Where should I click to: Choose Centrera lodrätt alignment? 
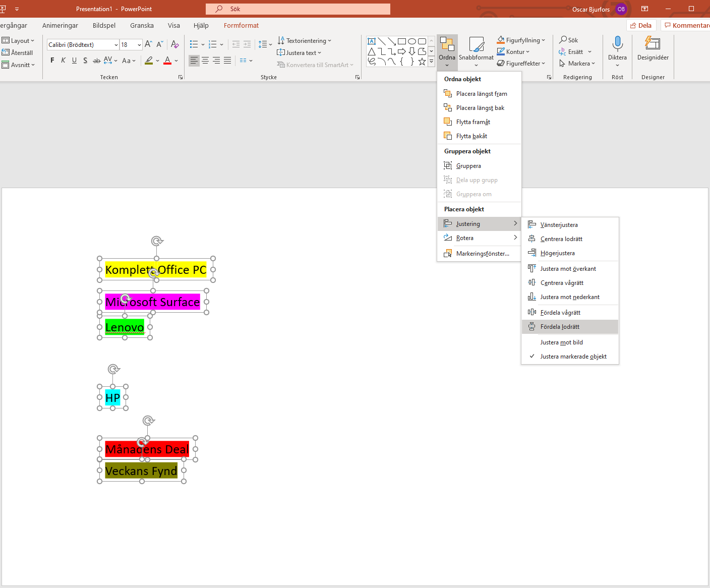561,239
